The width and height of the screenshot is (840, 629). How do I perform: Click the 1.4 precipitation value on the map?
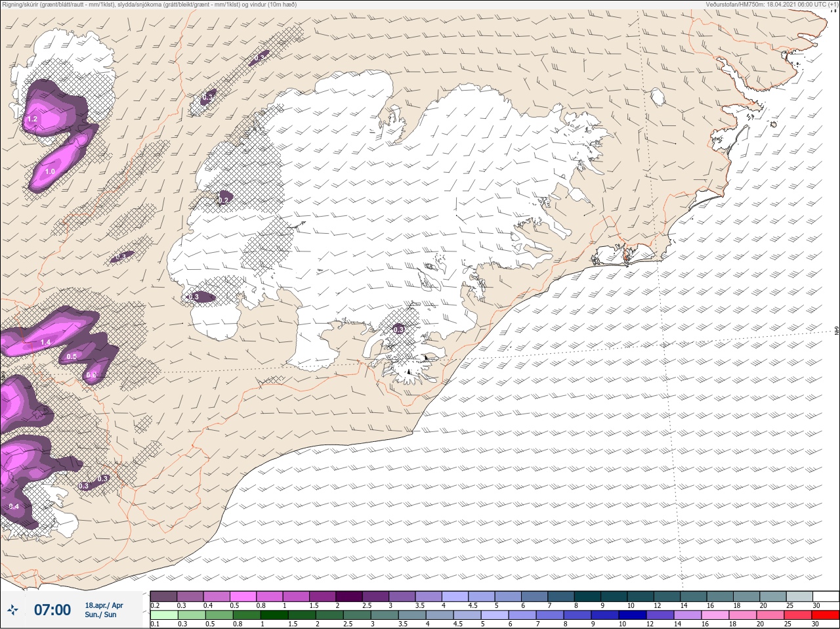(x=45, y=343)
